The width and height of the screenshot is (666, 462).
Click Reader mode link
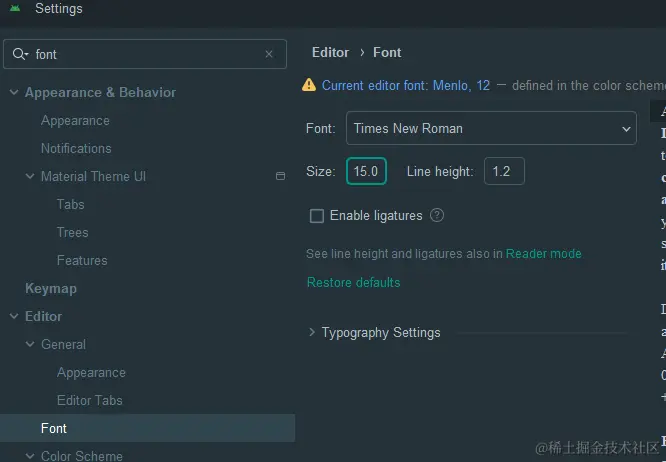[543, 254]
